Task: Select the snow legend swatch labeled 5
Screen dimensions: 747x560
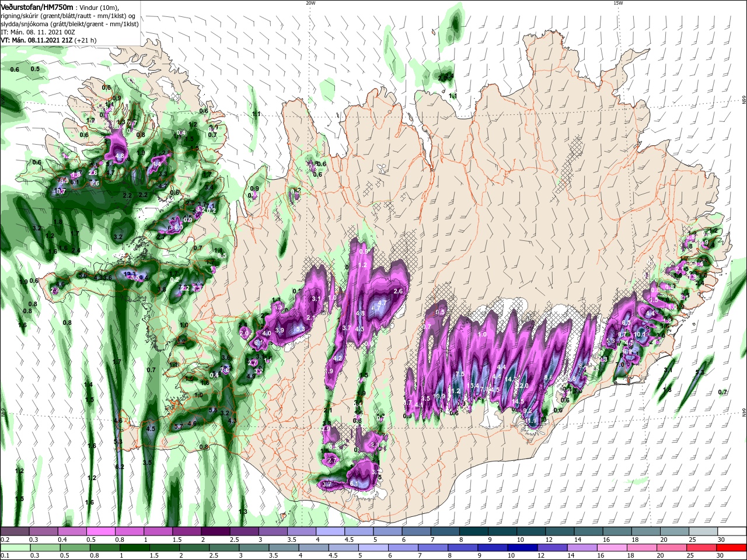Action: 388,531
